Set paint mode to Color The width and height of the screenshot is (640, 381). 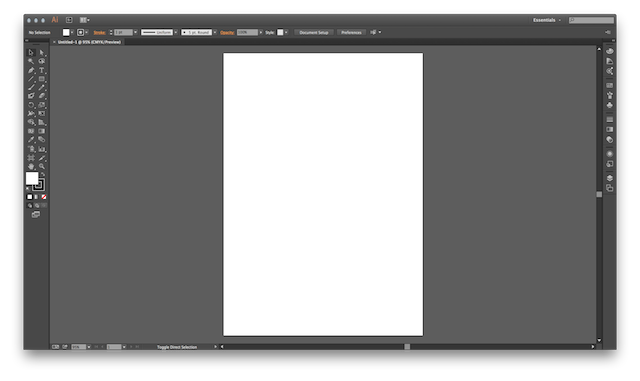click(x=29, y=197)
